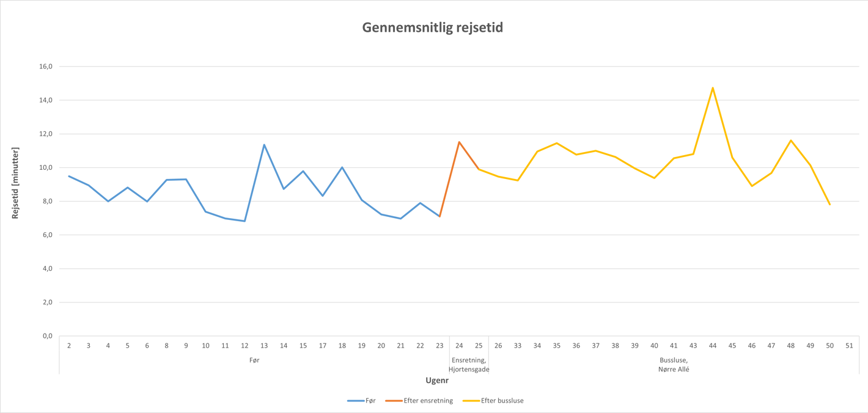Select the "Rejsetid [minutter]" vertical axis title

point(16,183)
